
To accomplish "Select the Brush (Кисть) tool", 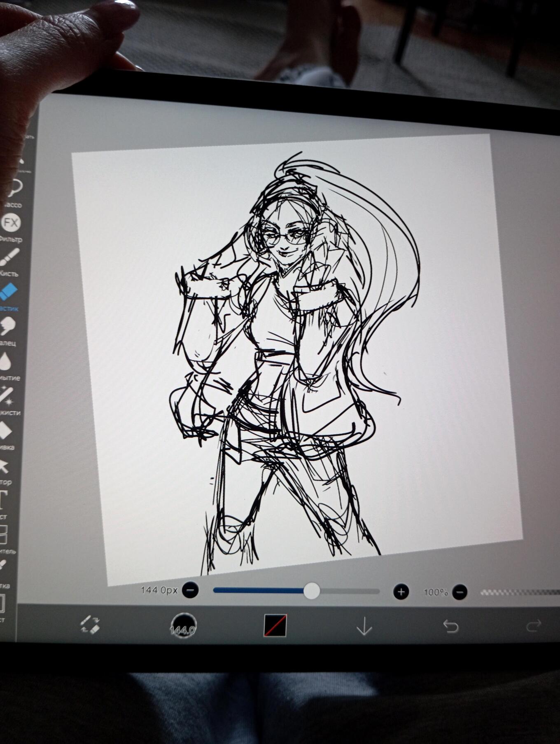I will 9,257.
